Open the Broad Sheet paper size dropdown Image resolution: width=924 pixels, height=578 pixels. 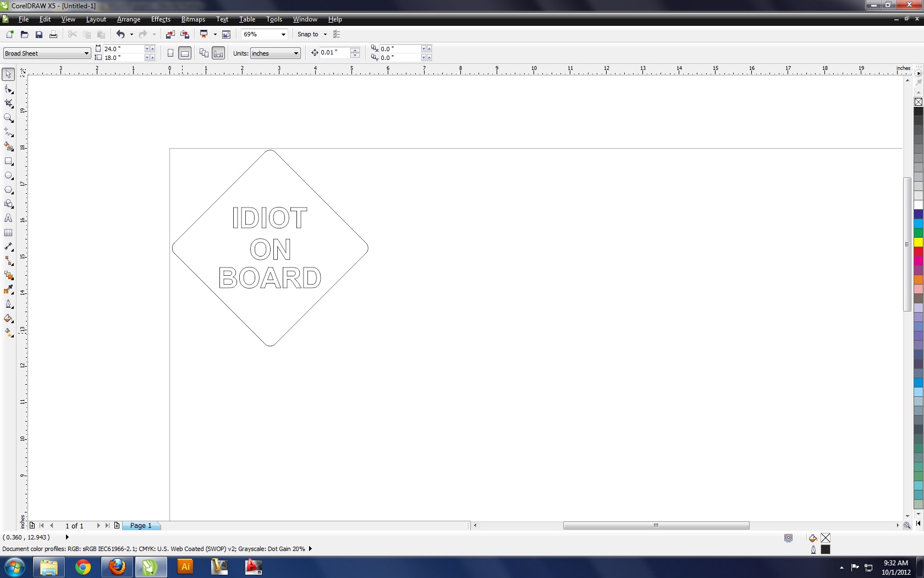86,53
